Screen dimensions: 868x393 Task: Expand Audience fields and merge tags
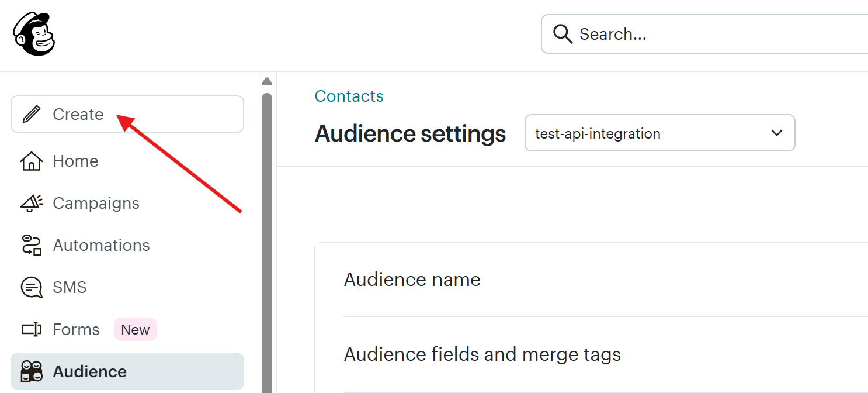[482, 354]
